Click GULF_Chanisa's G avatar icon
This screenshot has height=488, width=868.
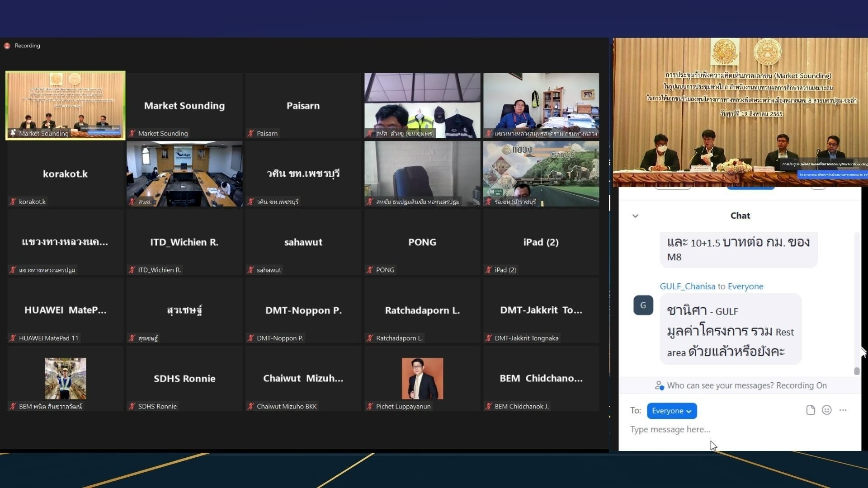pyautogui.click(x=643, y=305)
